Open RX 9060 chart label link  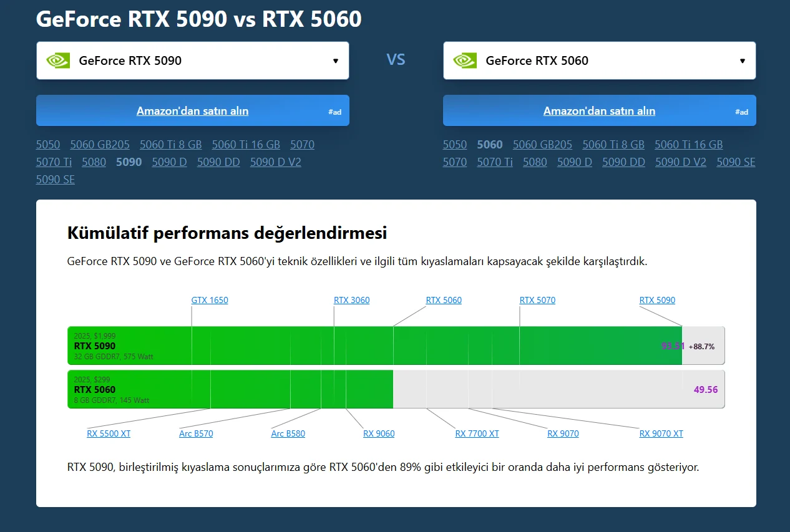pos(379,434)
